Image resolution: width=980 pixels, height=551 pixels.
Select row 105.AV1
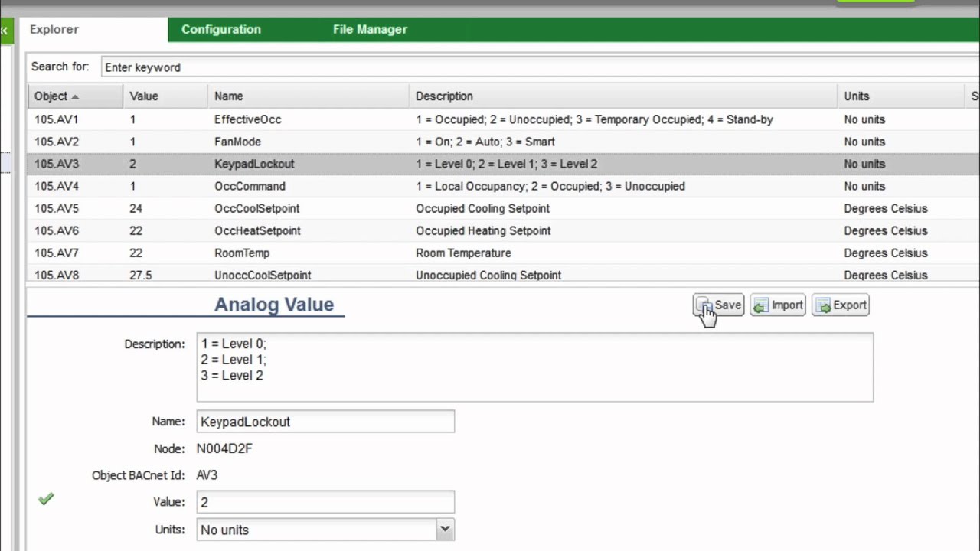503,119
